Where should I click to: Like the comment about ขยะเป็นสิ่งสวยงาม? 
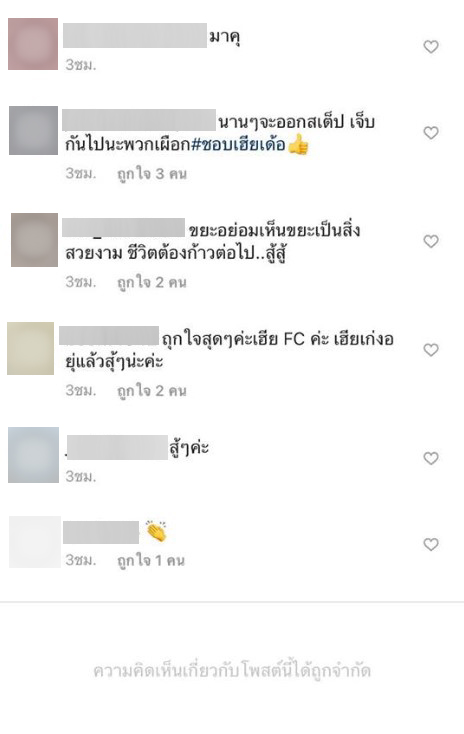(x=431, y=242)
